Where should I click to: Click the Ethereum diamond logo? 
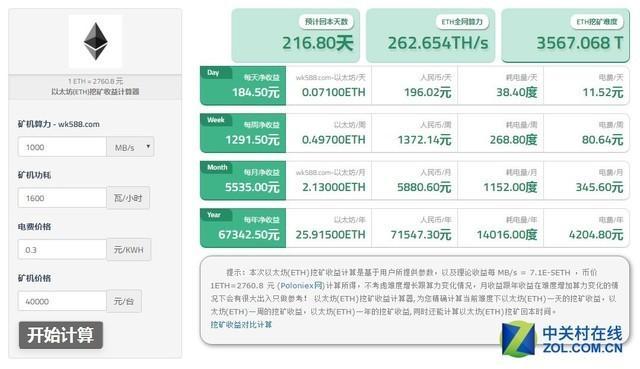pos(96,41)
